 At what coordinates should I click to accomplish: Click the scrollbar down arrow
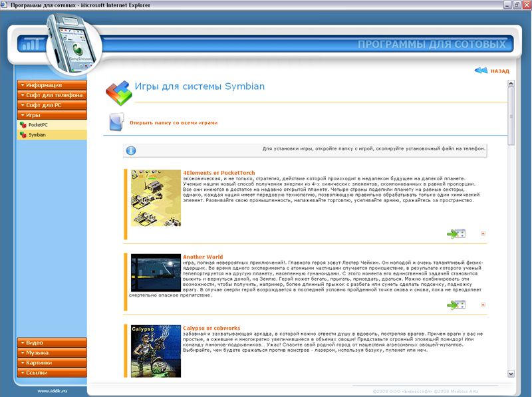[511, 374]
